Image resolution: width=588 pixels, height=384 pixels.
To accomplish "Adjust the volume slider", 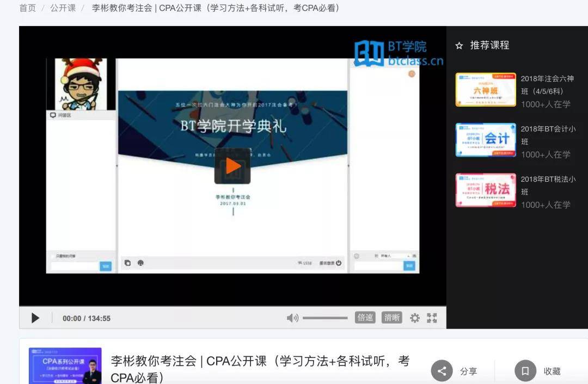I will 324,318.
